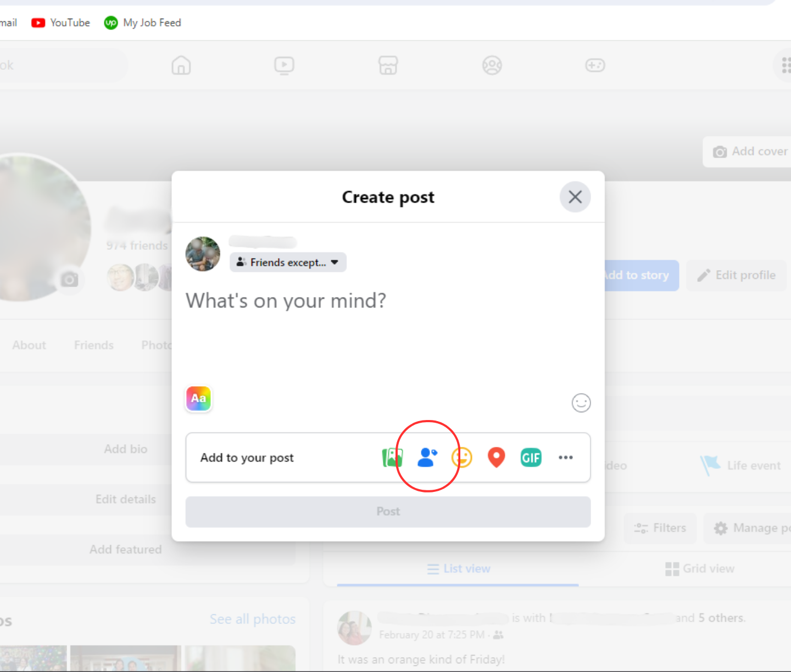Choose the Feeling/activity smiley icon
This screenshot has height=672, width=791.
[462, 457]
